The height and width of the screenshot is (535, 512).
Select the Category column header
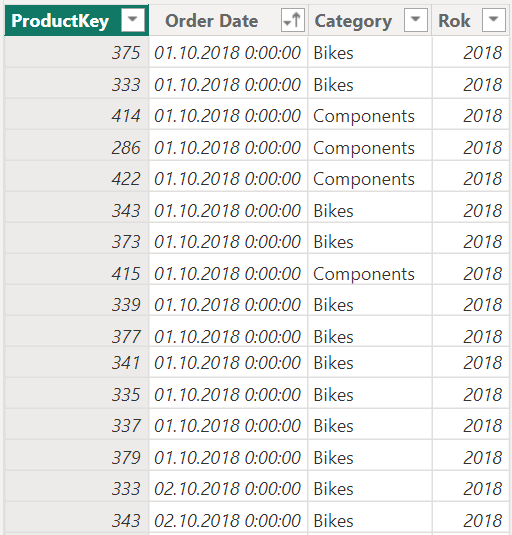coord(370,20)
